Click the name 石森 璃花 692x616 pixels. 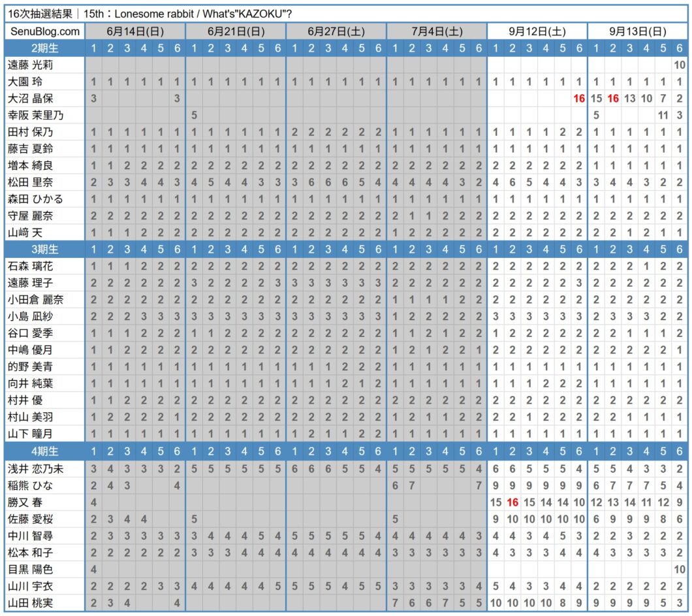[30, 267]
